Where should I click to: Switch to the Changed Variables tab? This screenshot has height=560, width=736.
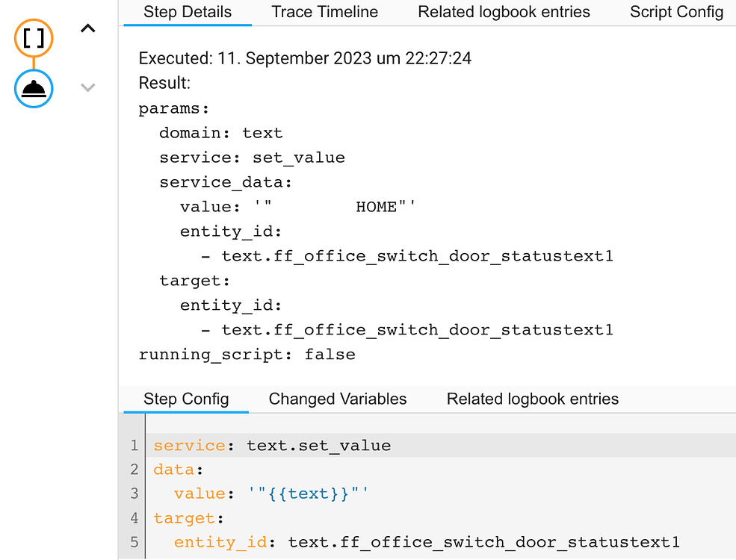[x=337, y=399]
